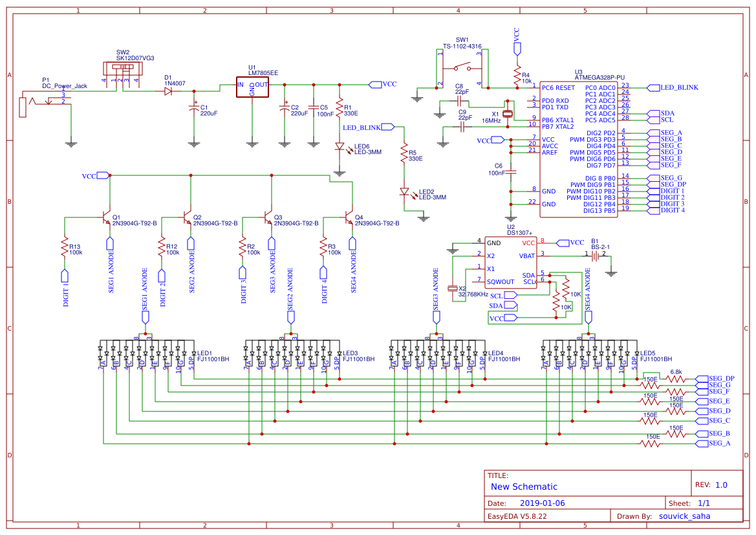
Task: Select the VCC net flag at DS1307 pin 8
Action: [570, 243]
